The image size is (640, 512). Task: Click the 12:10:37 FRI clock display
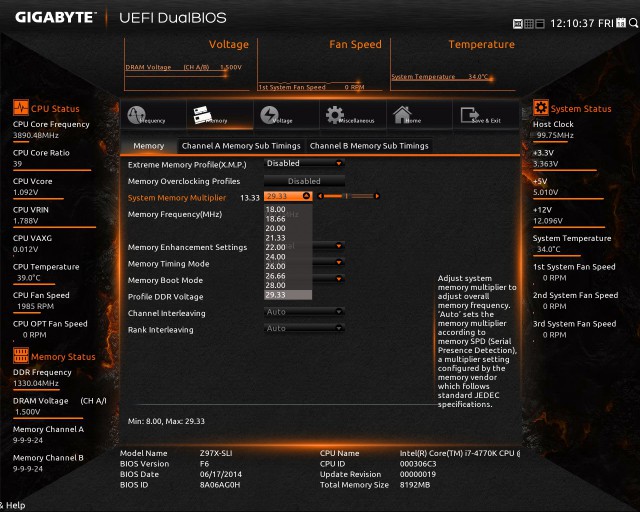coord(582,23)
